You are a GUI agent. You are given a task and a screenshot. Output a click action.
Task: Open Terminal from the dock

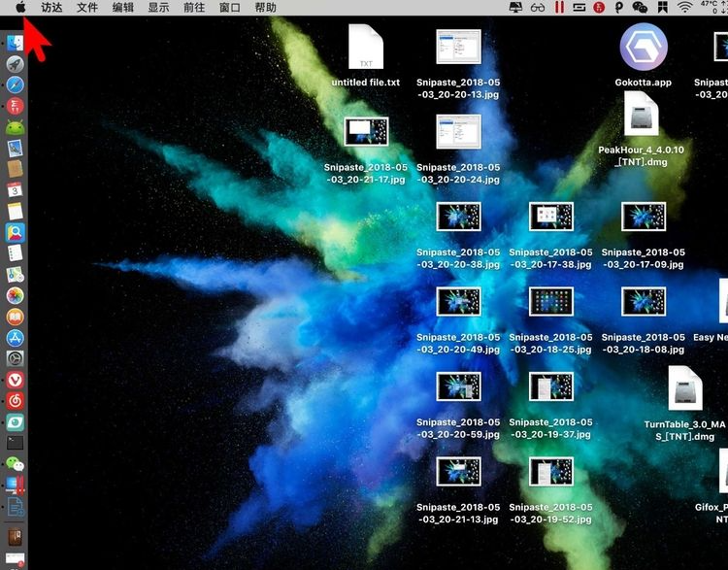(15, 443)
